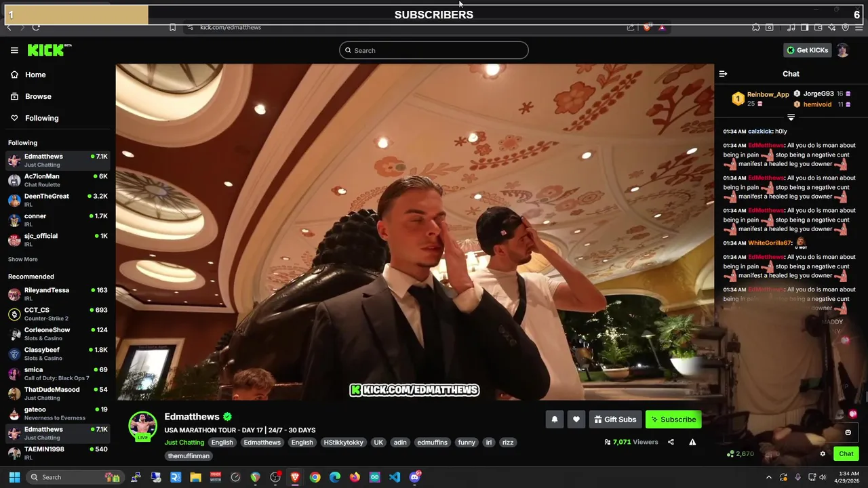868x488 pixels.
Task: Open smica recommended channel
Action: click(x=58, y=373)
